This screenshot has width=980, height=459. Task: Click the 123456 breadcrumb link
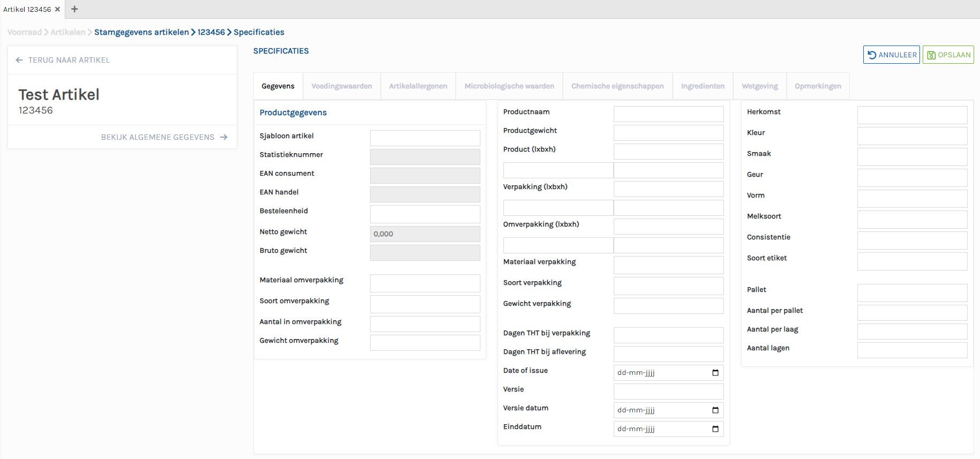click(211, 32)
